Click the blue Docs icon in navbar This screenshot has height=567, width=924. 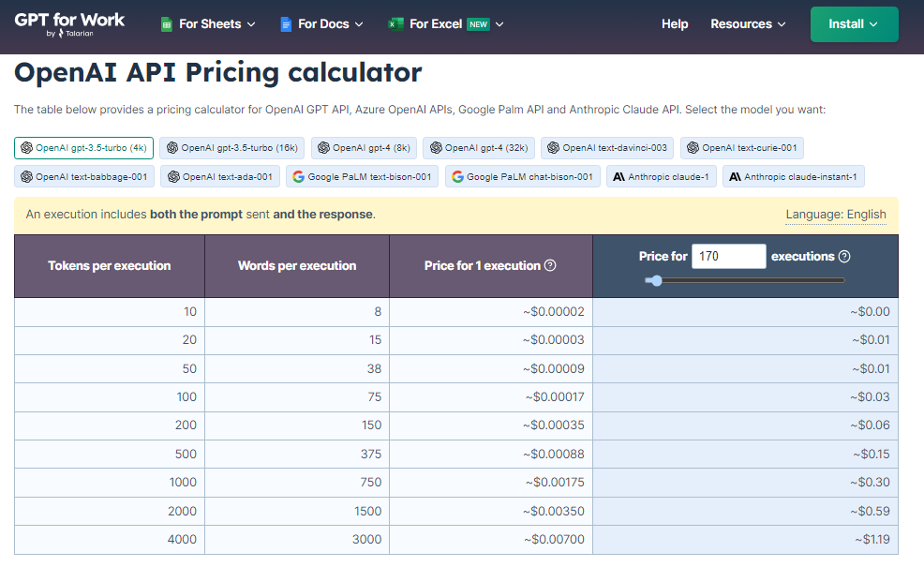[286, 24]
